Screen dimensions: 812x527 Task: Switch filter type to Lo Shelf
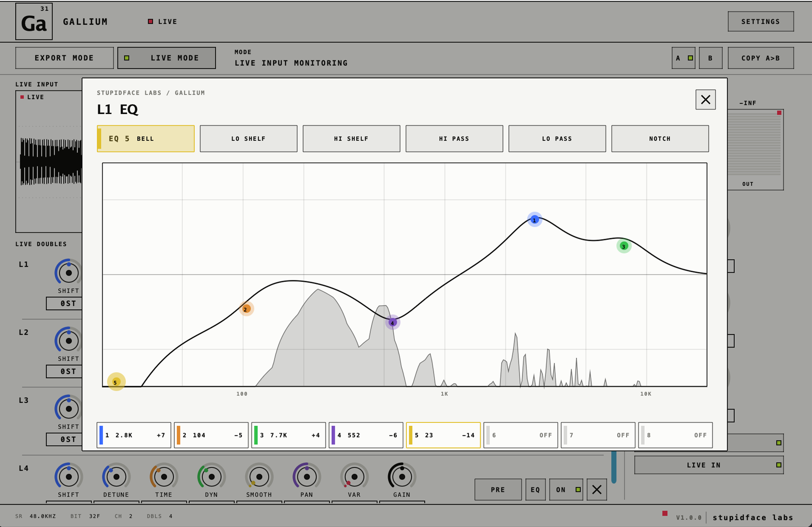[x=249, y=139]
